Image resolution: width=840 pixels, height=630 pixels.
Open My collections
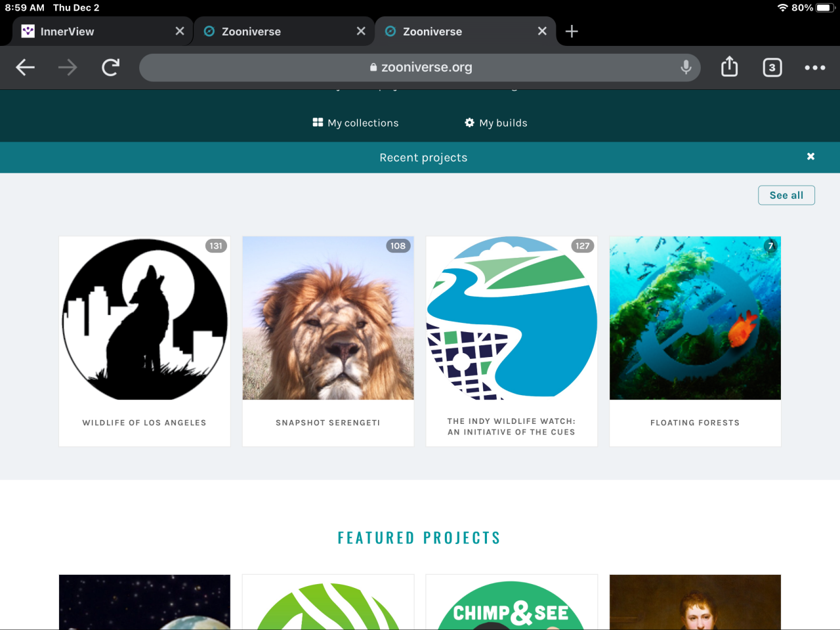click(x=356, y=123)
